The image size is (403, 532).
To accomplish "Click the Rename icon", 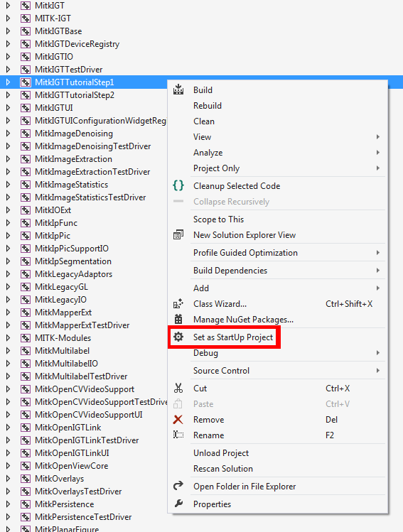I will [178, 435].
